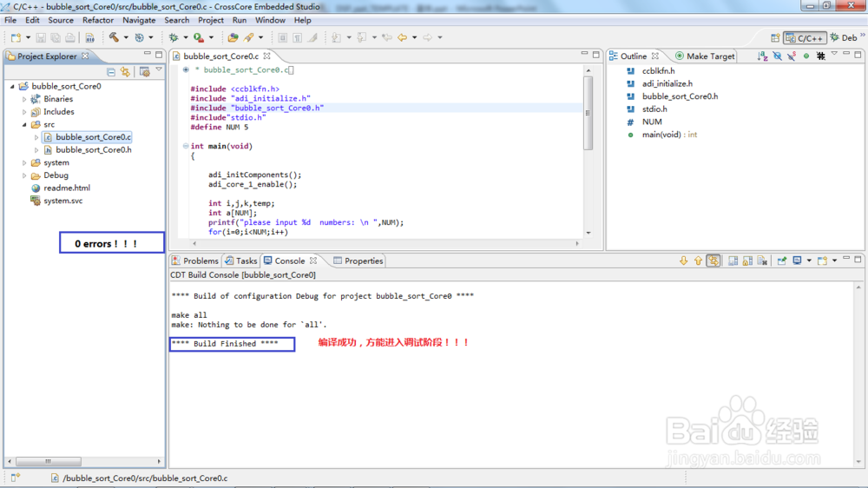Select bubble_sort_Core0.h in Project Explorer
The image size is (868, 488).
[94, 150]
